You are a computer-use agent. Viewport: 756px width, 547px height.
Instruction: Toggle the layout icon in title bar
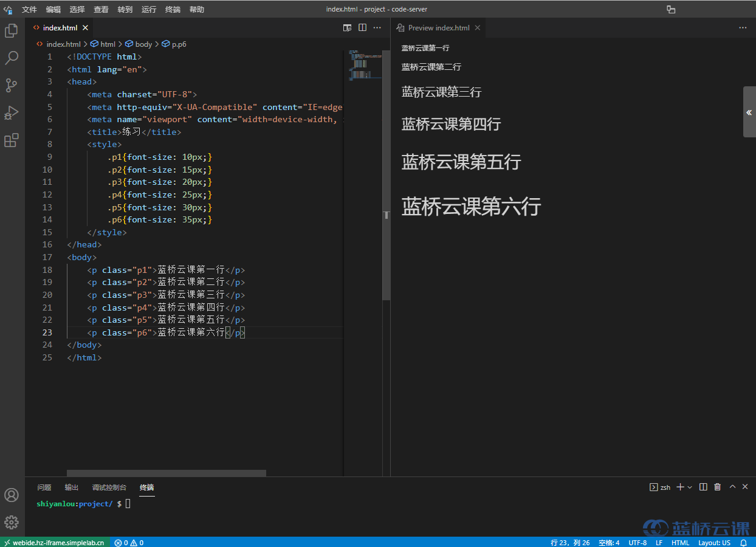pyautogui.click(x=671, y=9)
